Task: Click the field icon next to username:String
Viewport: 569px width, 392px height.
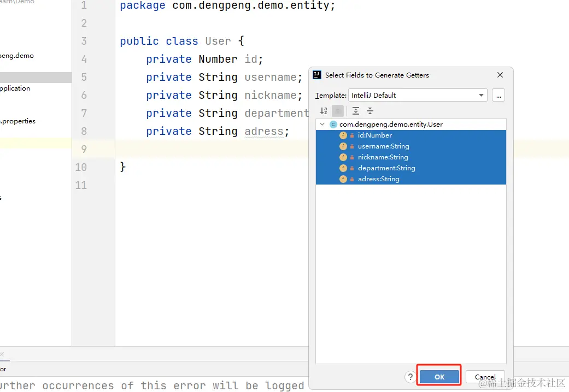Action: point(343,146)
